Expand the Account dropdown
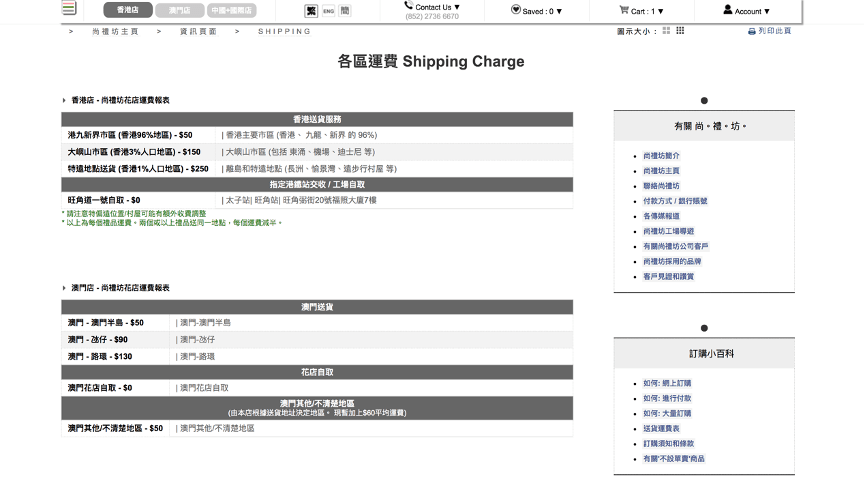This screenshot has height=493, width=864. [x=747, y=11]
